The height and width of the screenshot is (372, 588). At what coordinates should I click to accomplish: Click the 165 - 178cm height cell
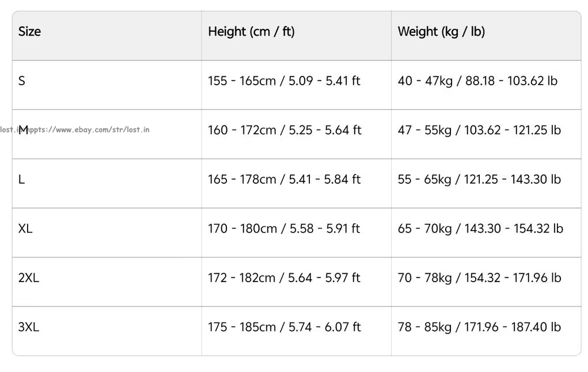284,179
